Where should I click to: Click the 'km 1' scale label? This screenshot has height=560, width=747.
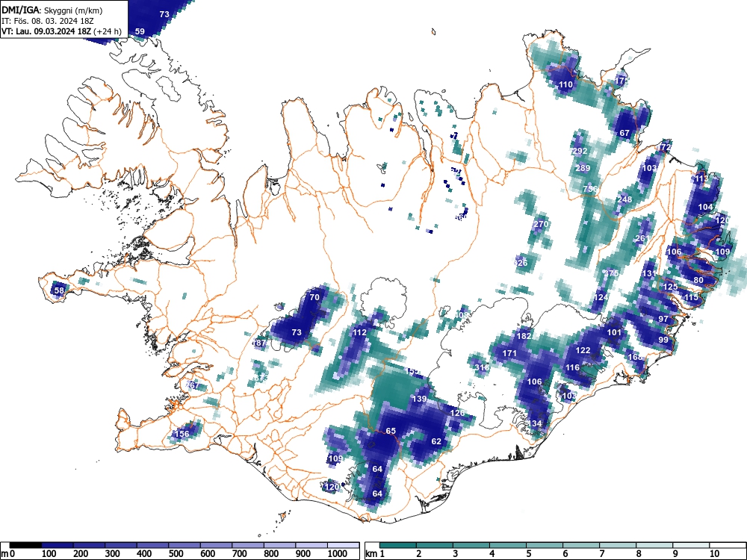point(374,554)
